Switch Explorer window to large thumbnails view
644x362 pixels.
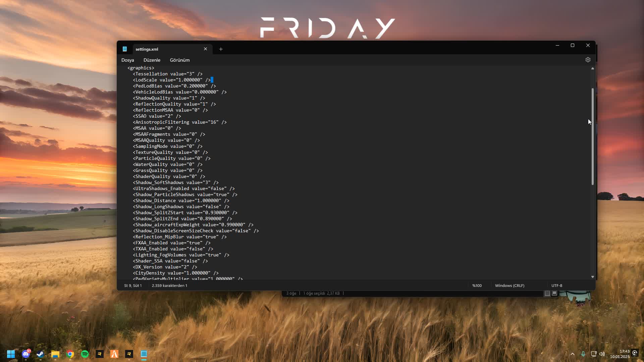[554, 293]
